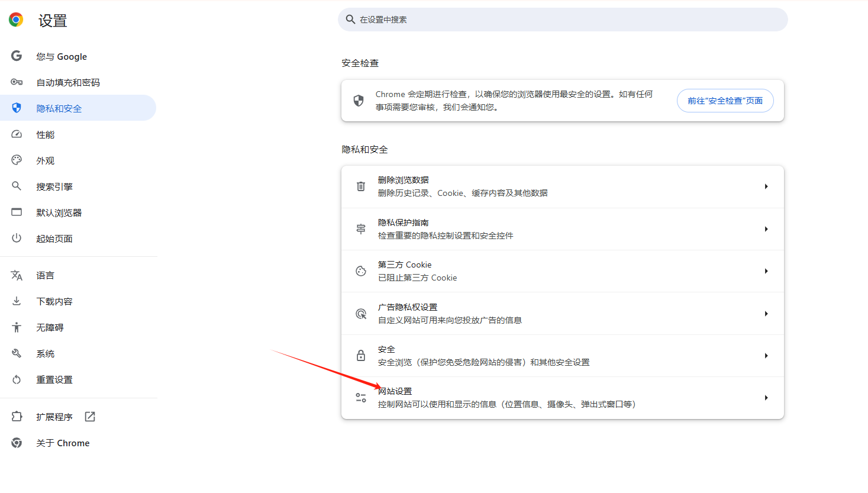
Task: Open the 语言 settings section
Action: pyautogui.click(x=78, y=275)
